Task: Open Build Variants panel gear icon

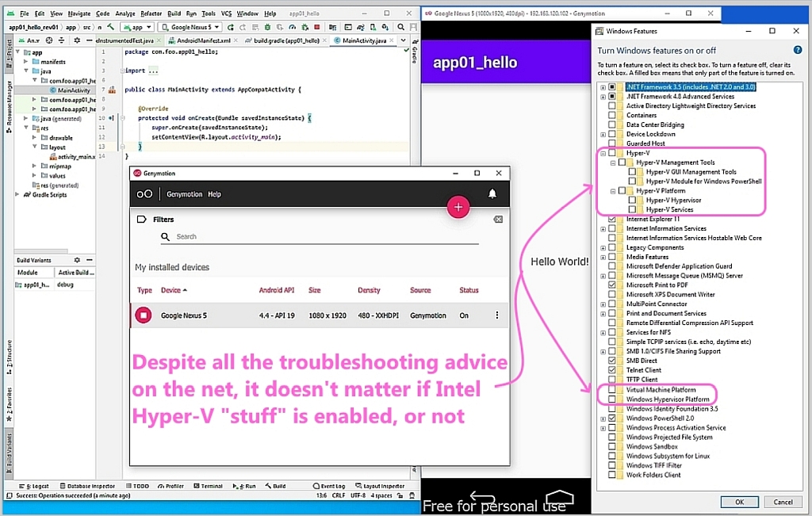Action: [77, 260]
